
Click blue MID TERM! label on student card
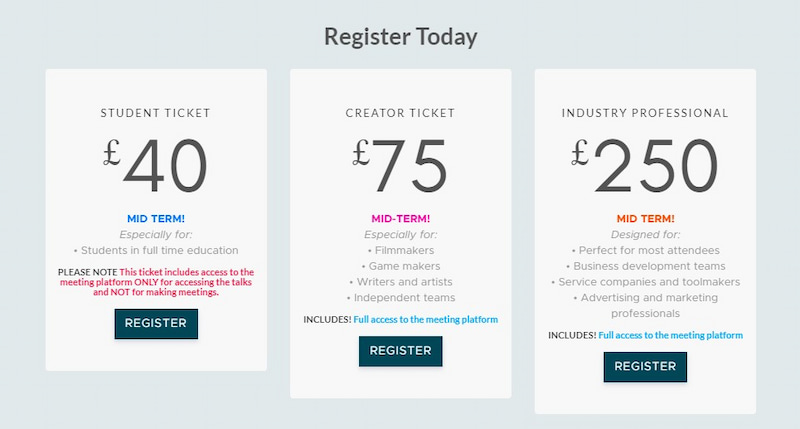tap(156, 218)
